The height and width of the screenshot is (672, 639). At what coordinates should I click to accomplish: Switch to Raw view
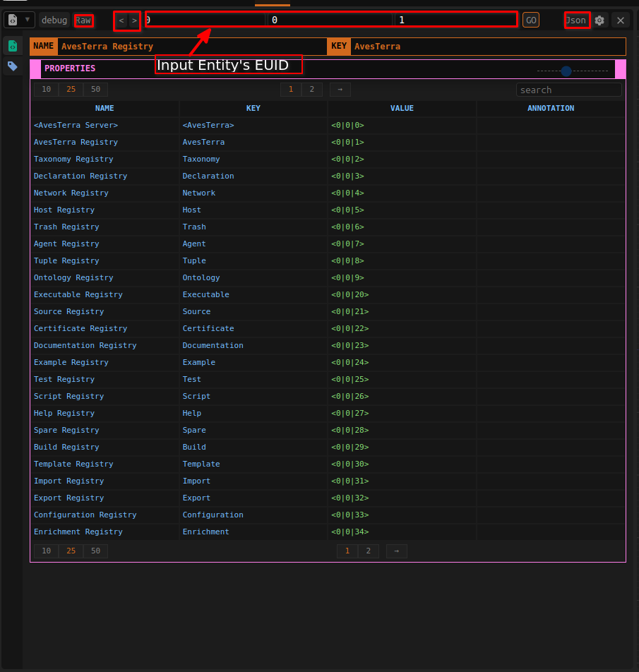tap(83, 20)
